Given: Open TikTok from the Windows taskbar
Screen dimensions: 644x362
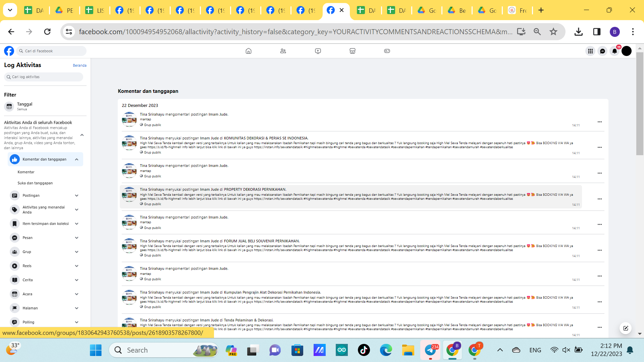Looking at the screenshot, I should [364, 350].
